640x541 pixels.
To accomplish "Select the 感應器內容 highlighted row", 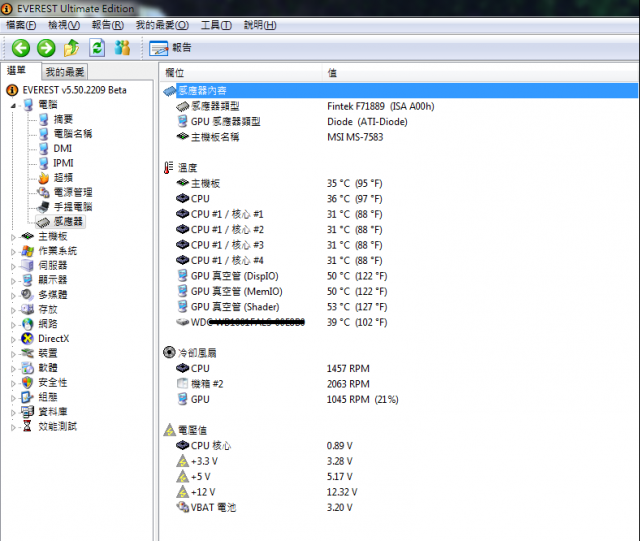I will tap(400, 91).
